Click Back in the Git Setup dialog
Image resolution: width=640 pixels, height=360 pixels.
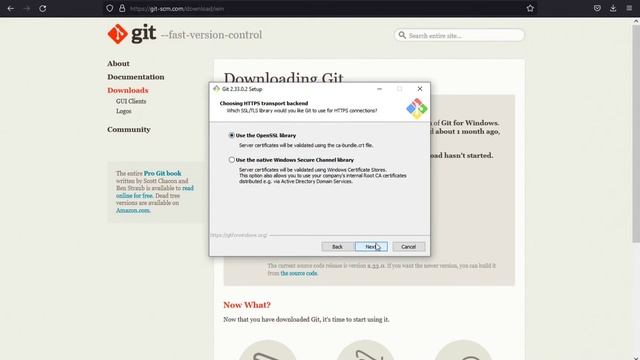pos(338,247)
